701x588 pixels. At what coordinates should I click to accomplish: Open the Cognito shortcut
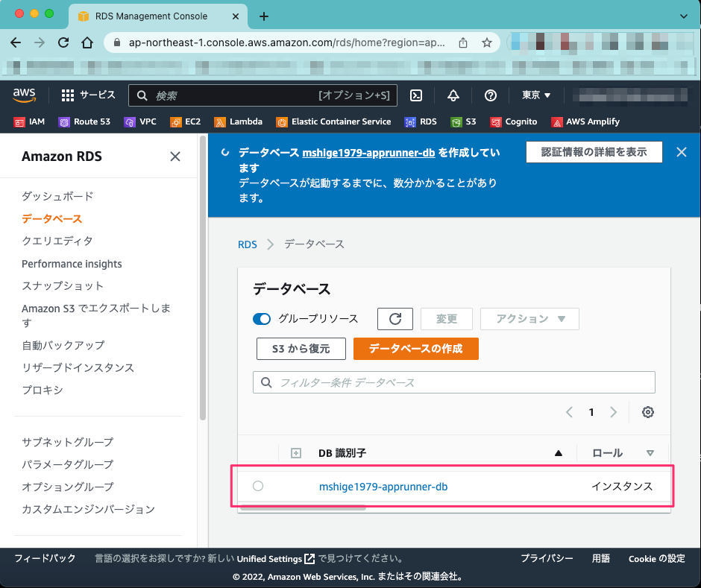pyautogui.click(x=514, y=121)
